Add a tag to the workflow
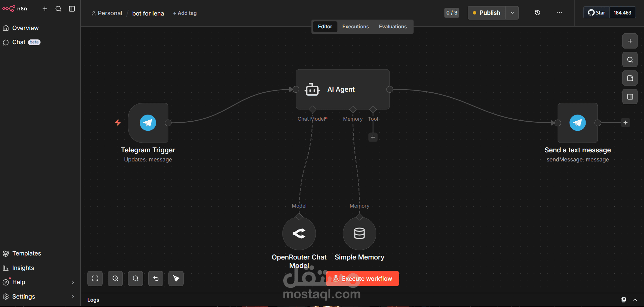The height and width of the screenshot is (307, 644). [185, 13]
